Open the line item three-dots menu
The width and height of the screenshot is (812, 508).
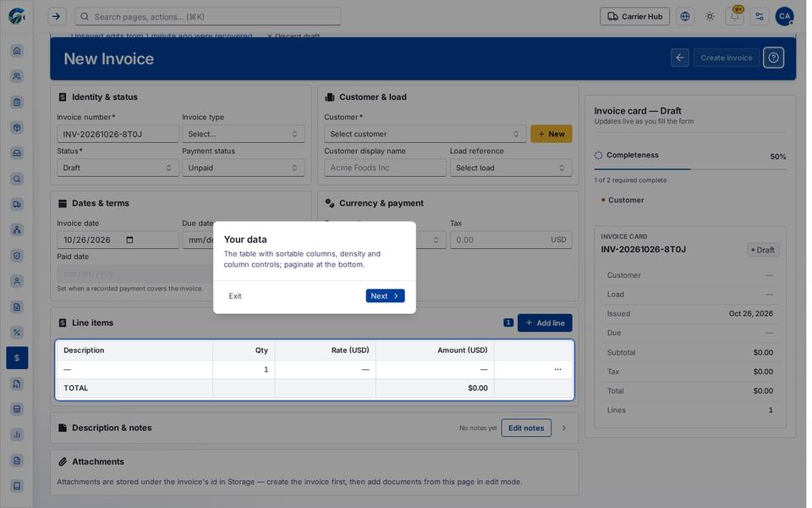click(557, 370)
